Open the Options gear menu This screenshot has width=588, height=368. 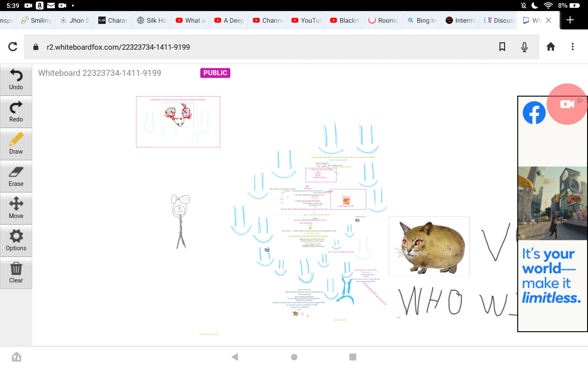pos(16,241)
